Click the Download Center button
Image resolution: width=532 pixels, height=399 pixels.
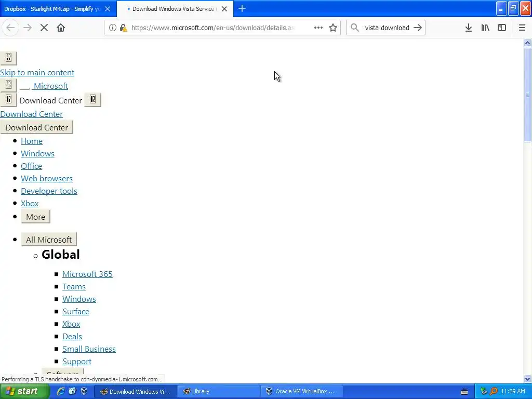tap(37, 127)
